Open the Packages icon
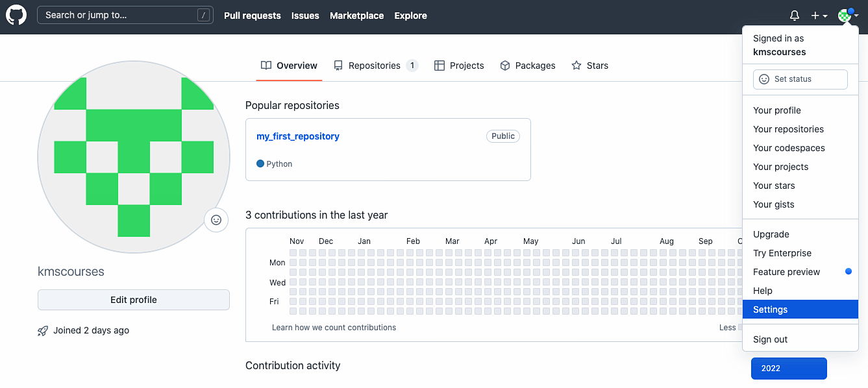The height and width of the screenshot is (388, 868). pyautogui.click(x=505, y=65)
